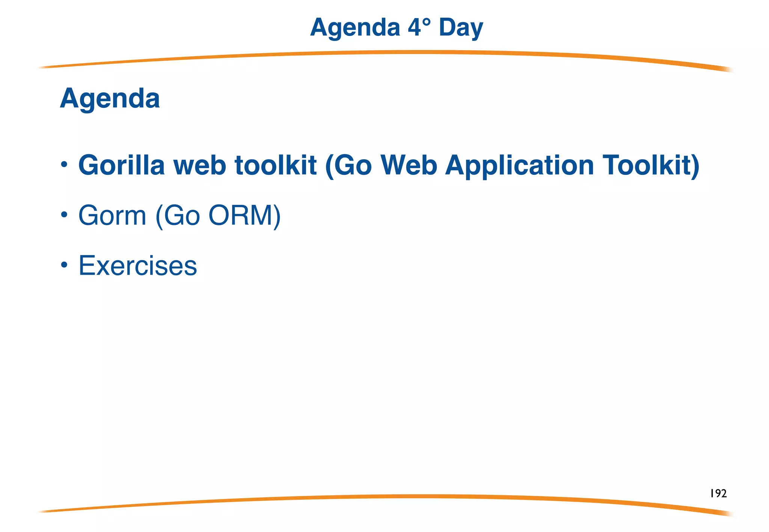The width and height of the screenshot is (769, 532).
Task: Click the bullet dot before Exercises
Action: (64, 265)
